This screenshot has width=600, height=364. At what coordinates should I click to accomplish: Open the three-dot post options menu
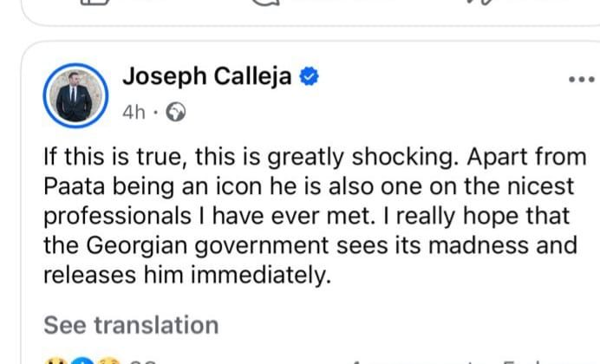pos(580,80)
